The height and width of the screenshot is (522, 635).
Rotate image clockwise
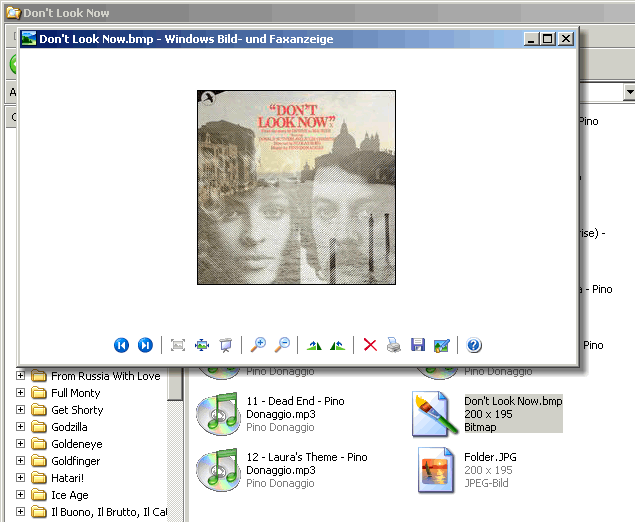click(x=314, y=345)
